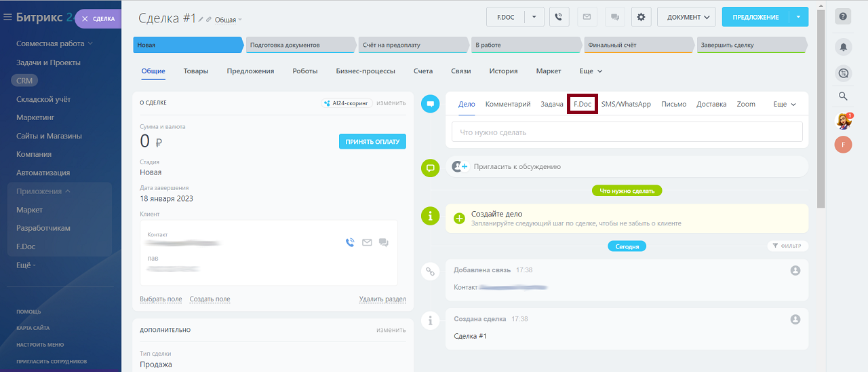Viewport: 868px width, 372px height.
Task: Open the ФИЛЬТР button in timeline
Action: coord(787,246)
